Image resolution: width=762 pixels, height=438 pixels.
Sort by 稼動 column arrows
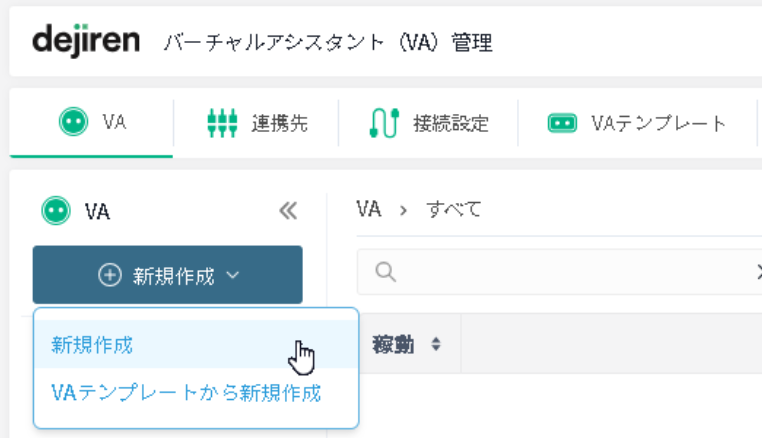click(436, 344)
